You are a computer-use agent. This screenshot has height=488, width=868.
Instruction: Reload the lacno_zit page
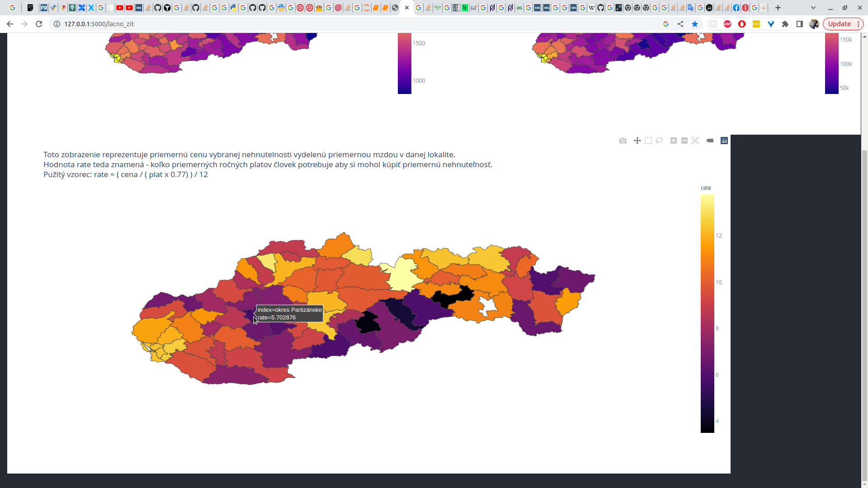(x=39, y=24)
